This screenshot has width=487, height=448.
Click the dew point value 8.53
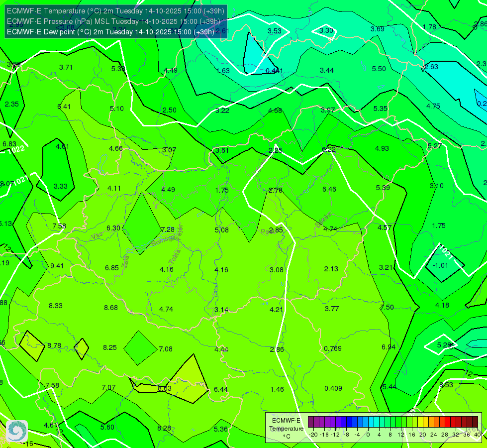pyautogui.click(x=446, y=385)
